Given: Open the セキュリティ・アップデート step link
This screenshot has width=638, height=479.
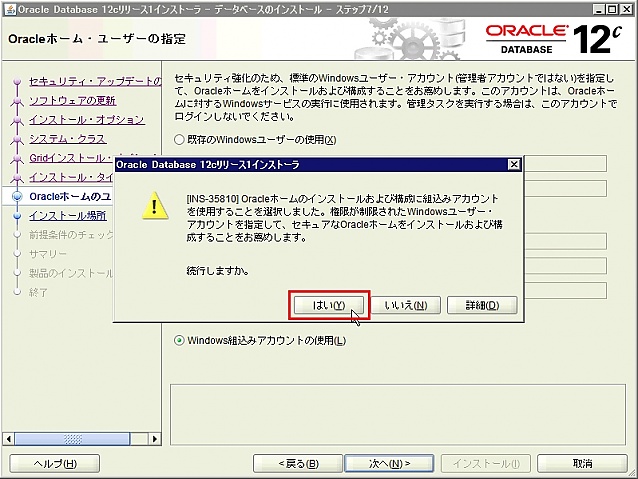Looking at the screenshot, I should point(95,81).
